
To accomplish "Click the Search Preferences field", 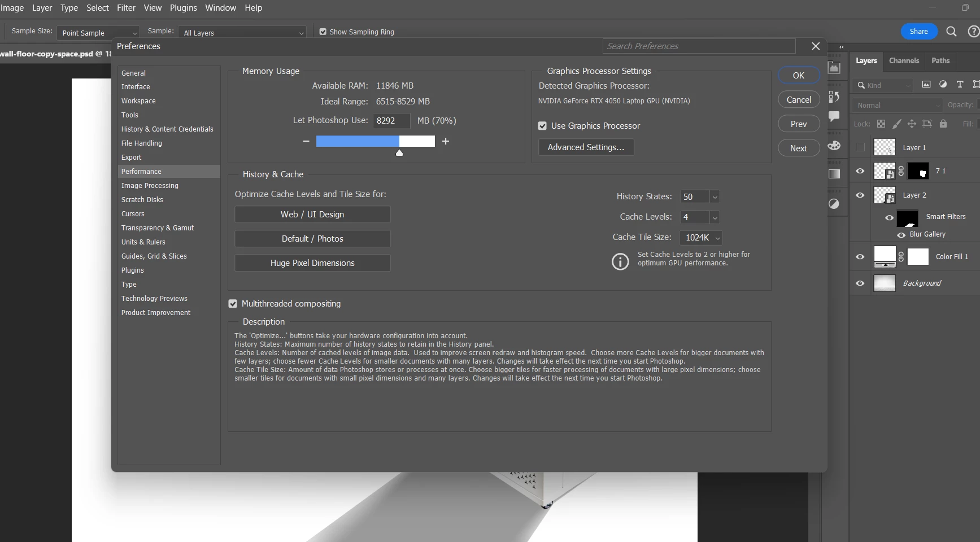I will point(699,46).
